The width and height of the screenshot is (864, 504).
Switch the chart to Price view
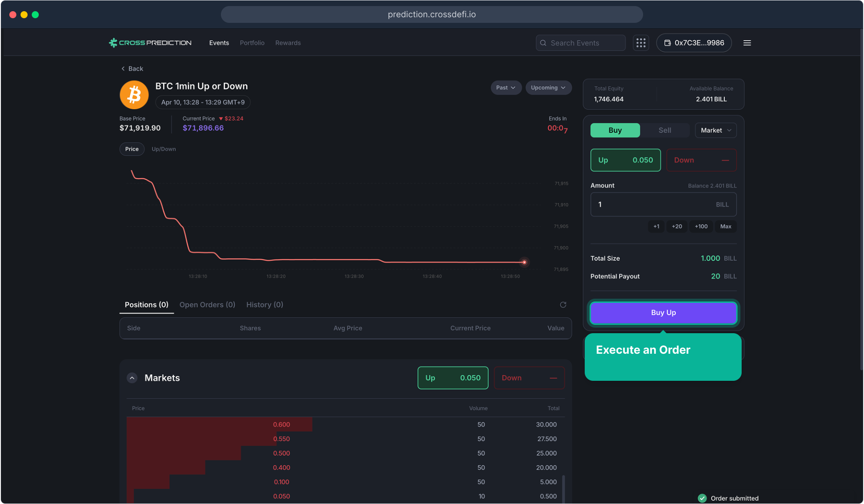[x=132, y=149]
